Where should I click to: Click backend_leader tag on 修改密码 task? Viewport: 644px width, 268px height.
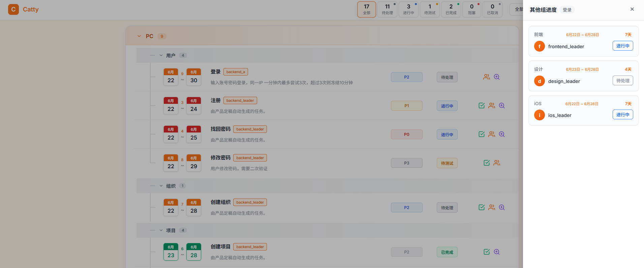tap(250, 158)
